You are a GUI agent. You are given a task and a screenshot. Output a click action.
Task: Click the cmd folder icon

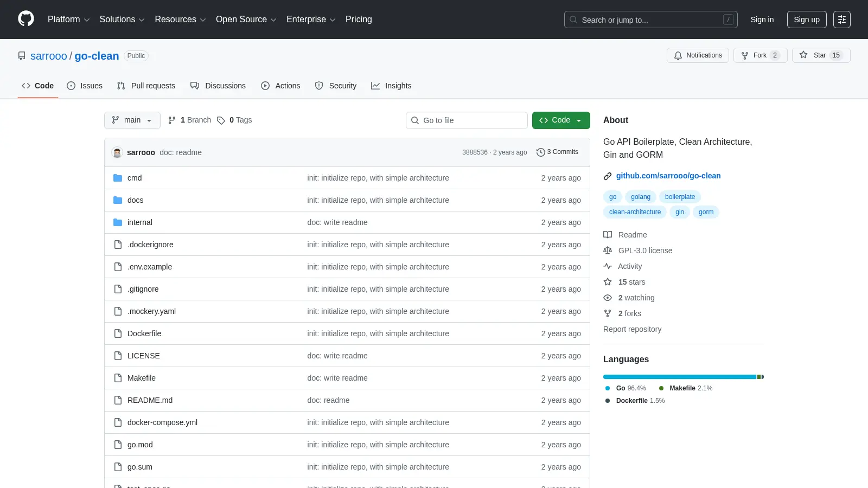coord(118,178)
